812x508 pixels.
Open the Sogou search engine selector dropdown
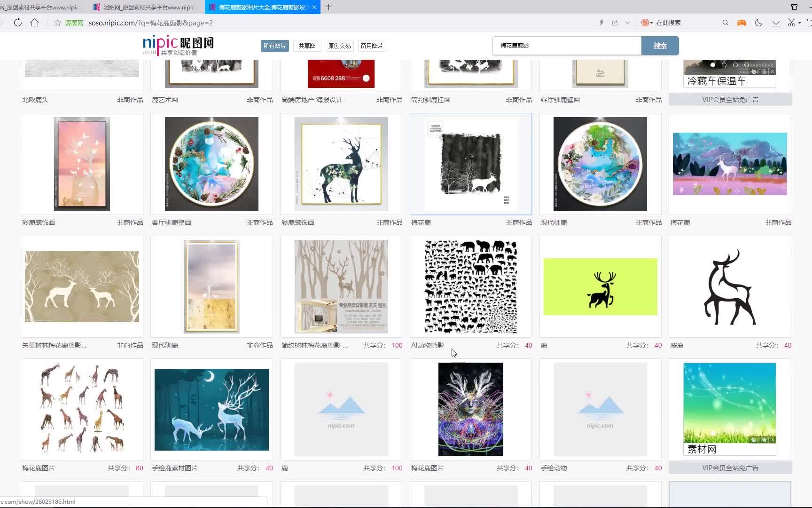647,23
